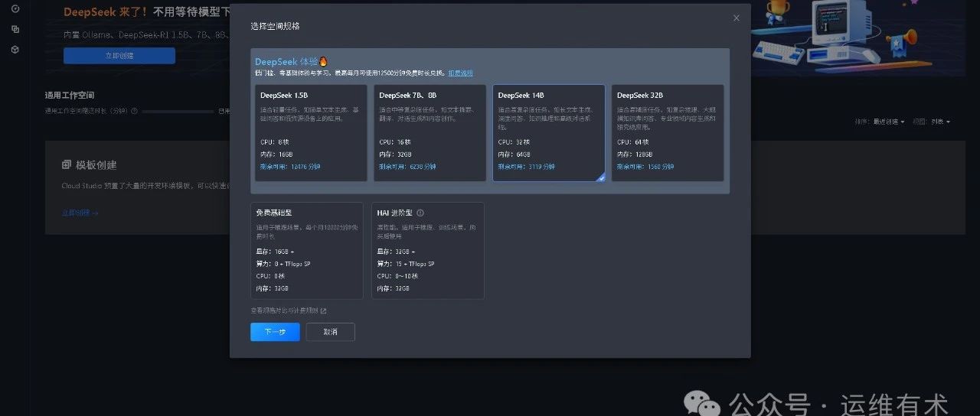Select the DeepSeek 14B spec card
Screen dimensions: 980x416
point(549,133)
